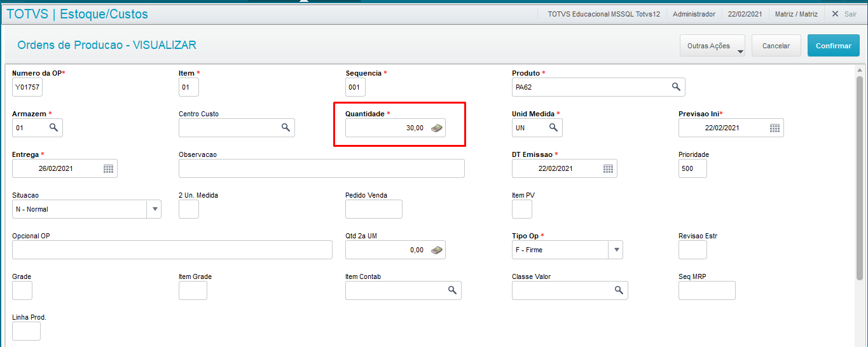Open the DT Emissao calendar icon
The height and width of the screenshot is (347, 868).
[x=608, y=168]
